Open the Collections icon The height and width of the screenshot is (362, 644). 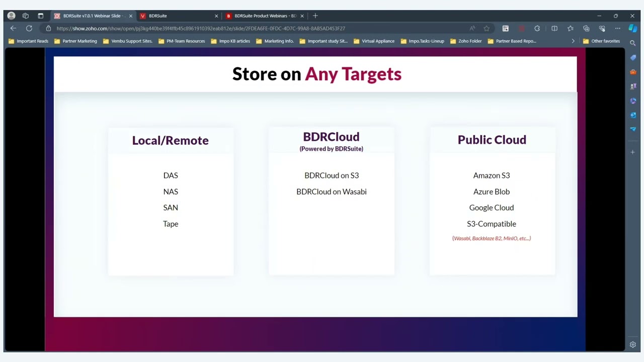point(586,29)
